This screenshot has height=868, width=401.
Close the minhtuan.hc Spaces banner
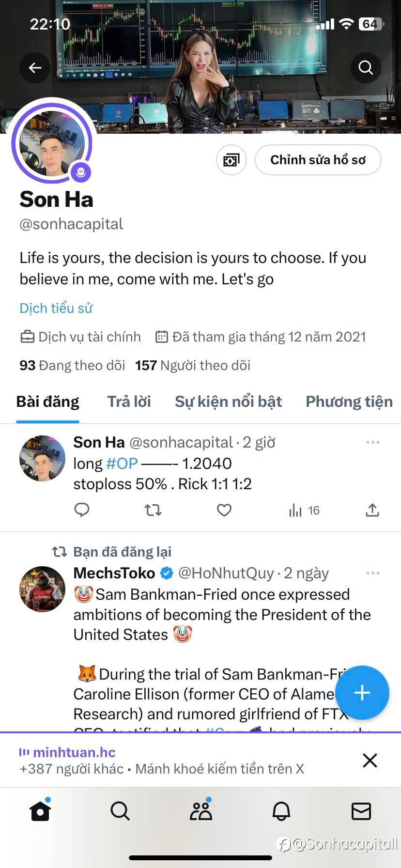tap(370, 760)
